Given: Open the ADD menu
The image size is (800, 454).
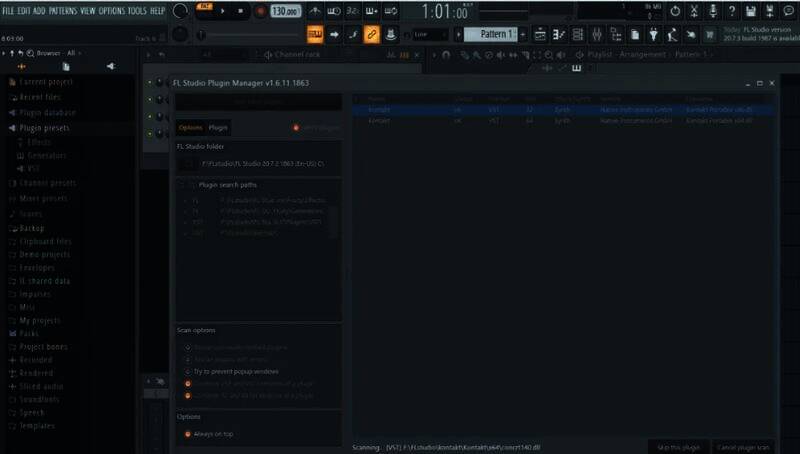Looking at the screenshot, I should tap(39, 11).
